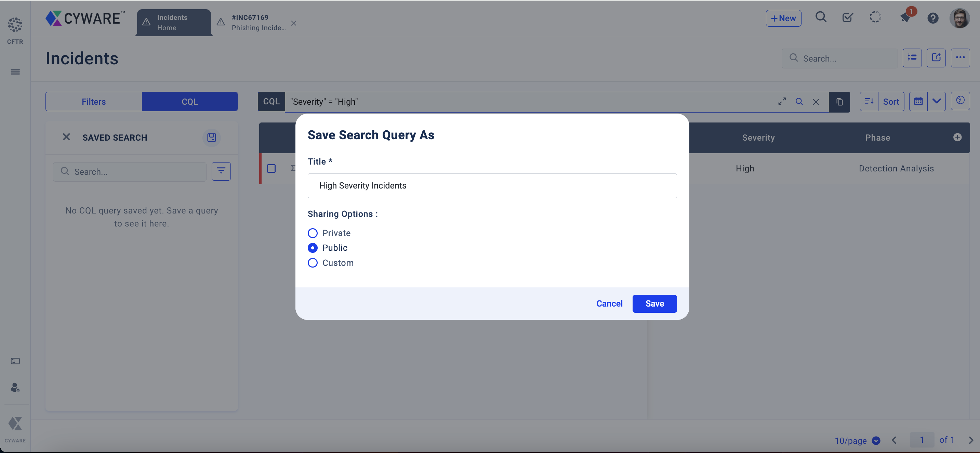
Task: Check the incident row checkbox
Action: (271, 168)
